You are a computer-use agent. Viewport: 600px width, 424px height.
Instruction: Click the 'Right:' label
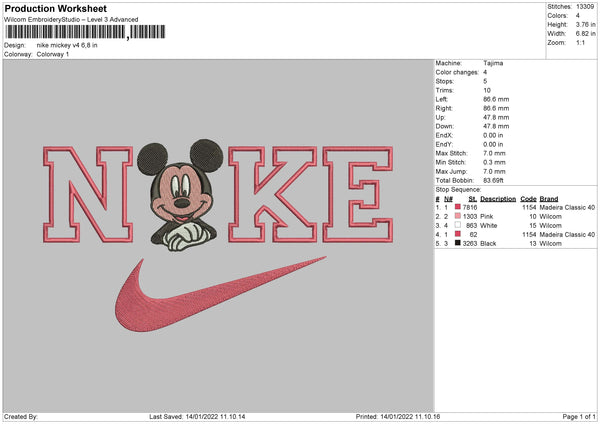[444, 108]
